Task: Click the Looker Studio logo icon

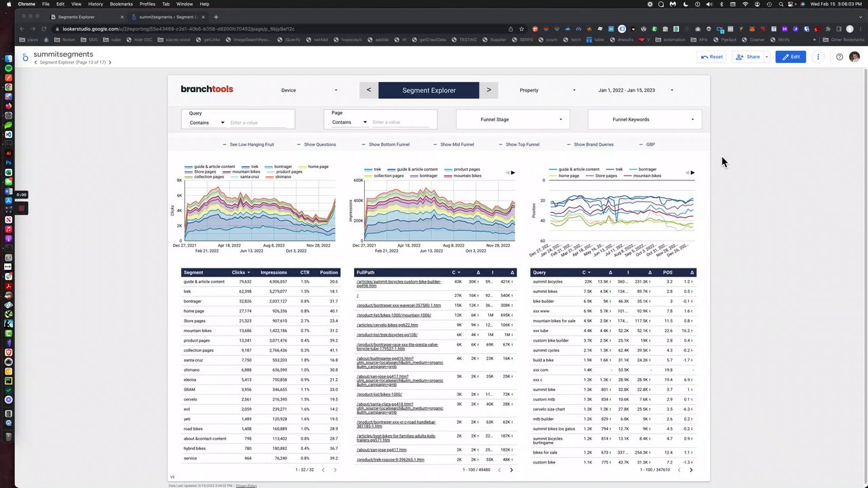Action: 25,57
